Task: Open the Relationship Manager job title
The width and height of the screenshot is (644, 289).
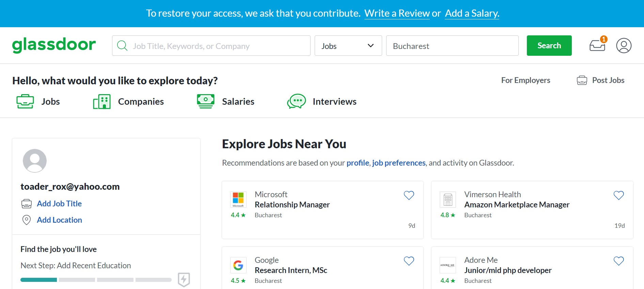Action: pos(292,205)
